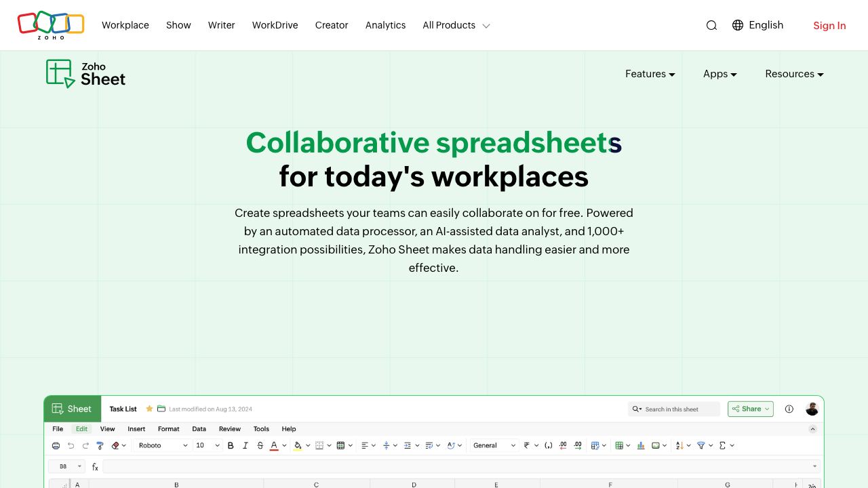Open the site search magnifier icon

711,25
